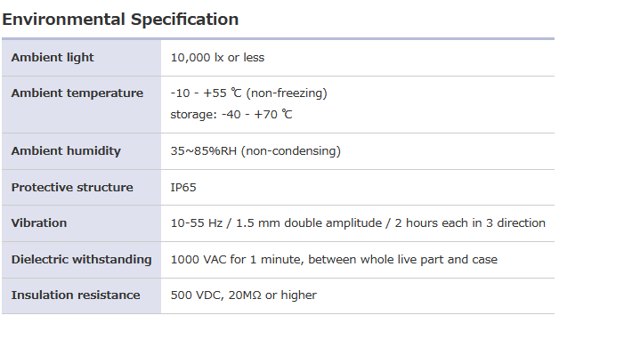Select the Insulation resistance label
The width and height of the screenshot is (632, 364).
coord(76,295)
